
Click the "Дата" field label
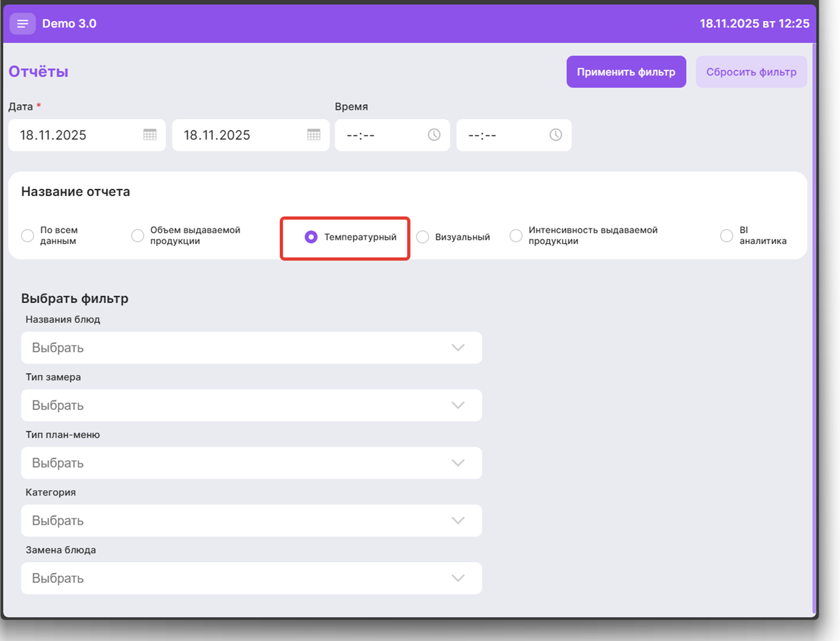click(x=21, y=106)
